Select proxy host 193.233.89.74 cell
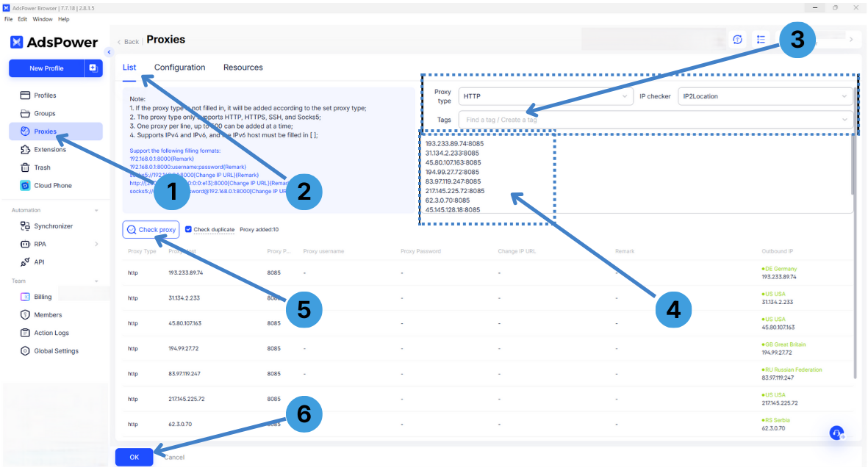This screenshot has width=868, height=473. point(185,272)
